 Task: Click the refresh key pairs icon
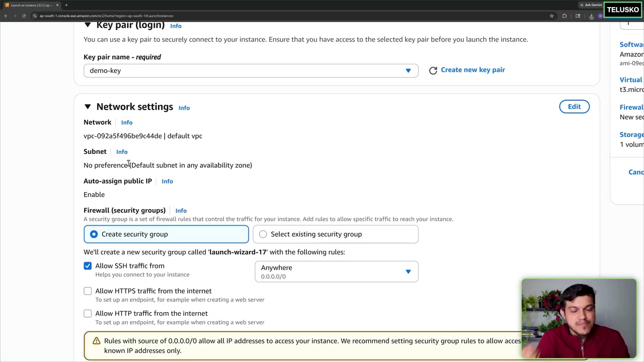tap(433, 70)
